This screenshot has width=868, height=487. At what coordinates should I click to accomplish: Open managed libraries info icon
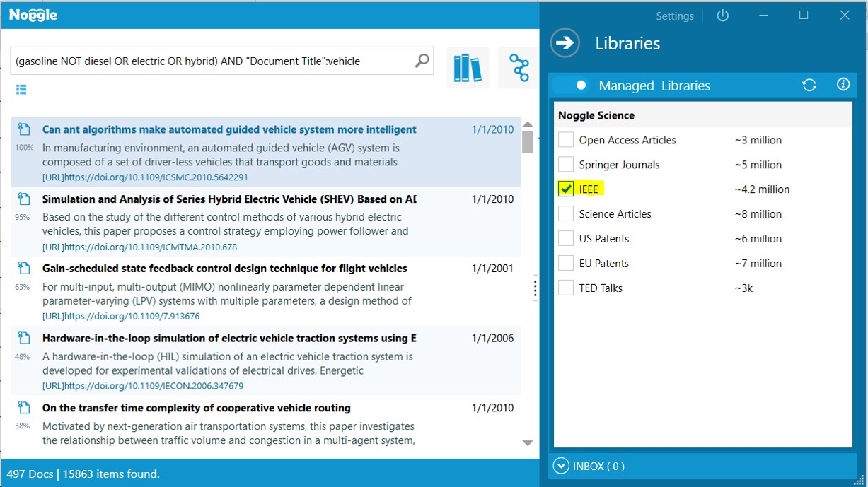(843, 85)
